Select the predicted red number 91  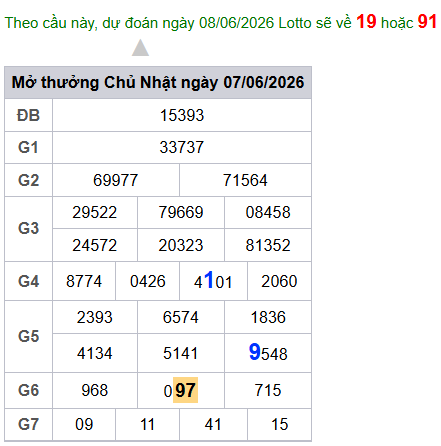[x=427, y=22]
